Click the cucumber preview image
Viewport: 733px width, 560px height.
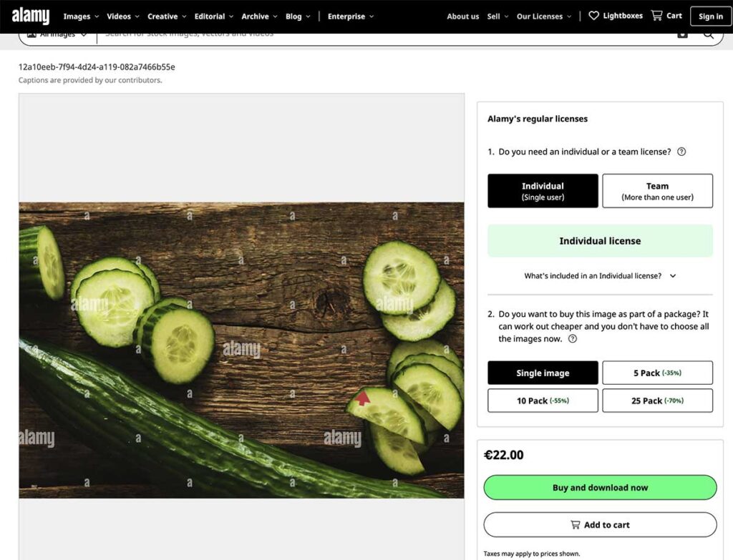[x=241, y=350]
